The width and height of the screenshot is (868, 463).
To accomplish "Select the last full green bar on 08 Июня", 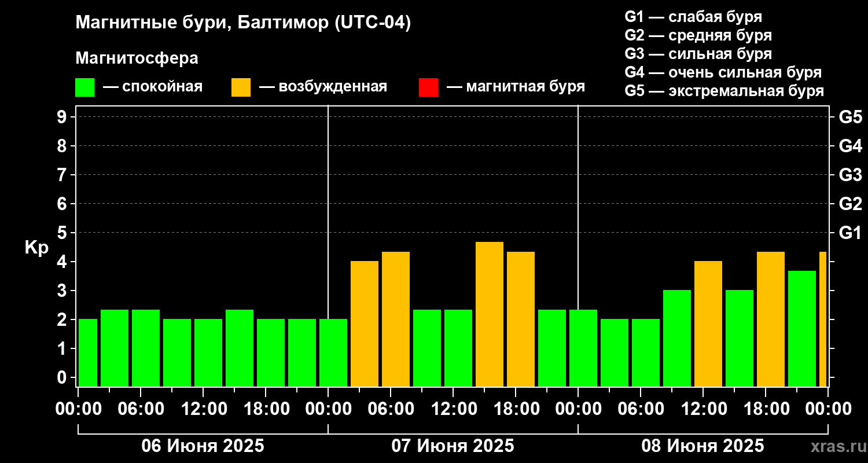I will [x=802, y=329].
